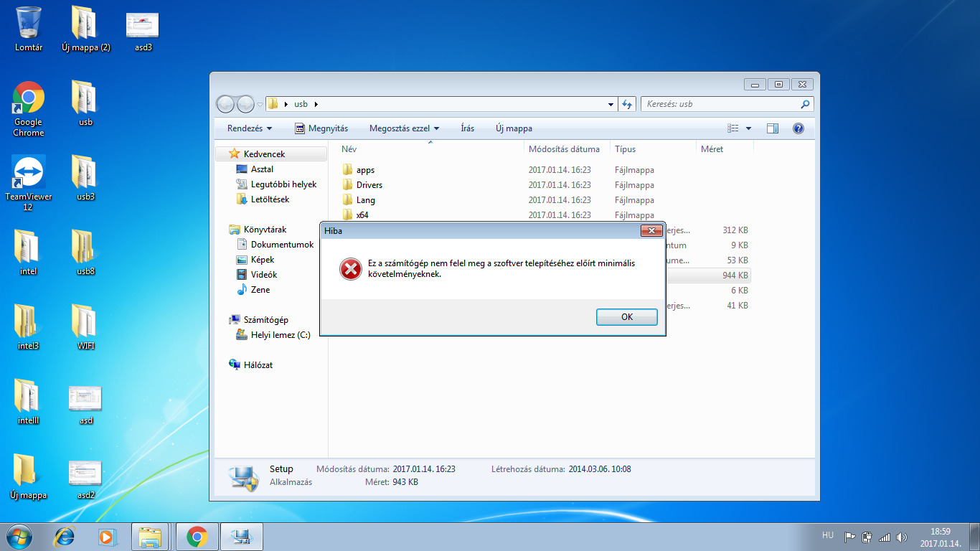Open the Rendezés dropdown menu
This screenshot has height=551, width=980.
tap(250, 128)
